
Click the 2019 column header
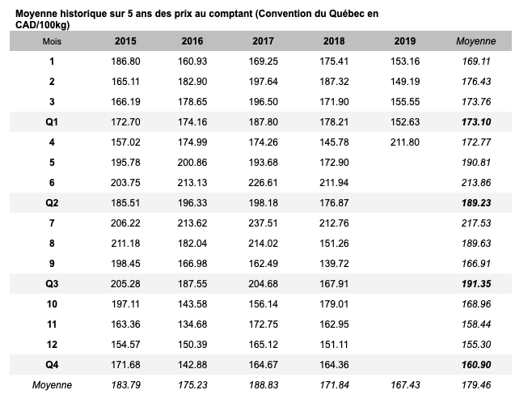405,40
